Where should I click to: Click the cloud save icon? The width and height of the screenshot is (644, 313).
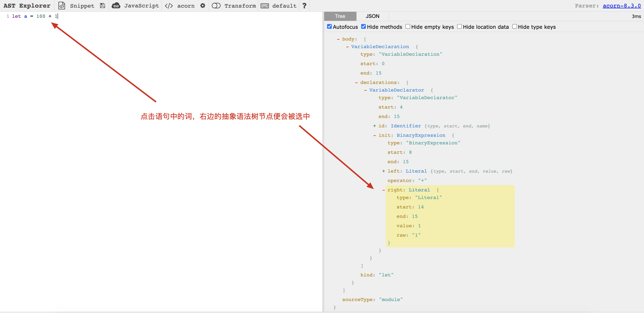pos(116,6)
